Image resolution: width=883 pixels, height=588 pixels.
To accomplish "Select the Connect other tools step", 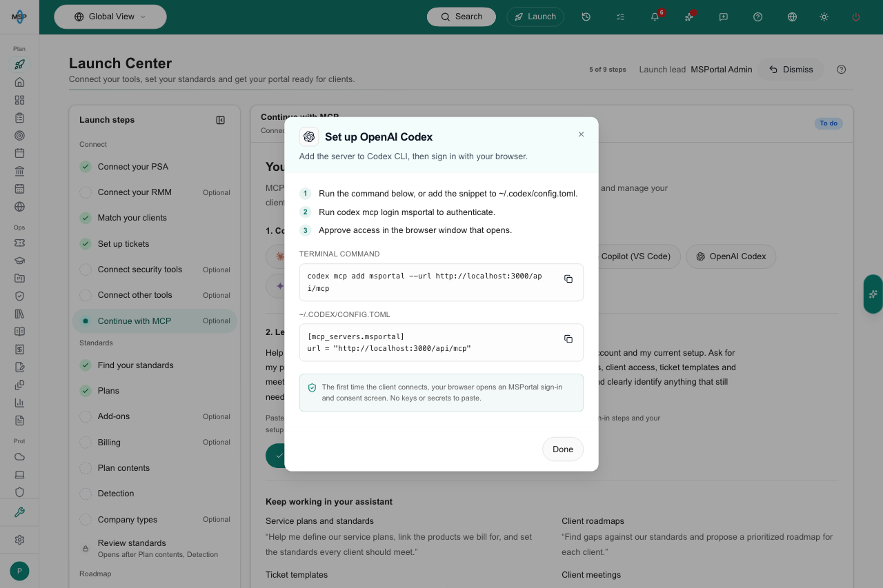I will 155,295.
